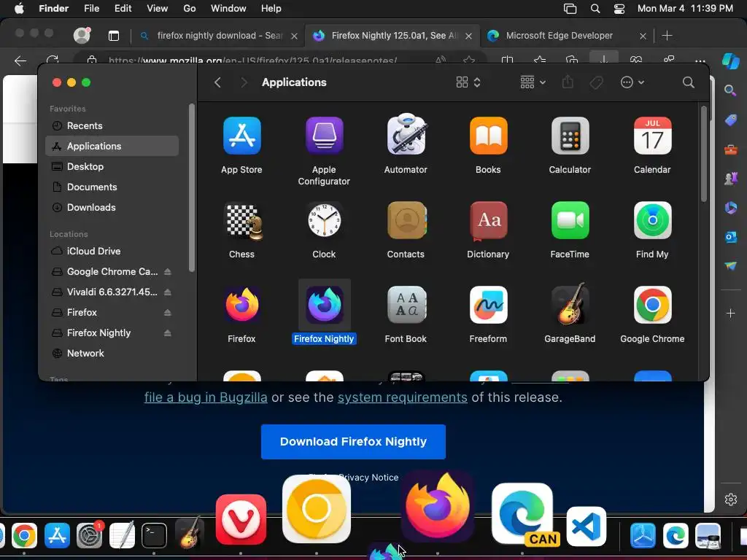Image resolution: width=747 pixels, height=560 pixels.
Task: Select the Freeform app icon
Action: click(488, 305)
